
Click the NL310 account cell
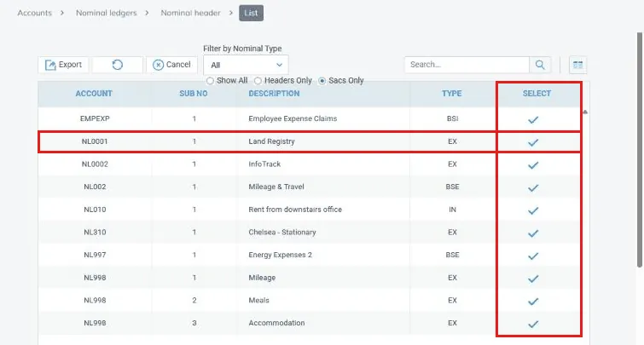[x=95, y=233]
